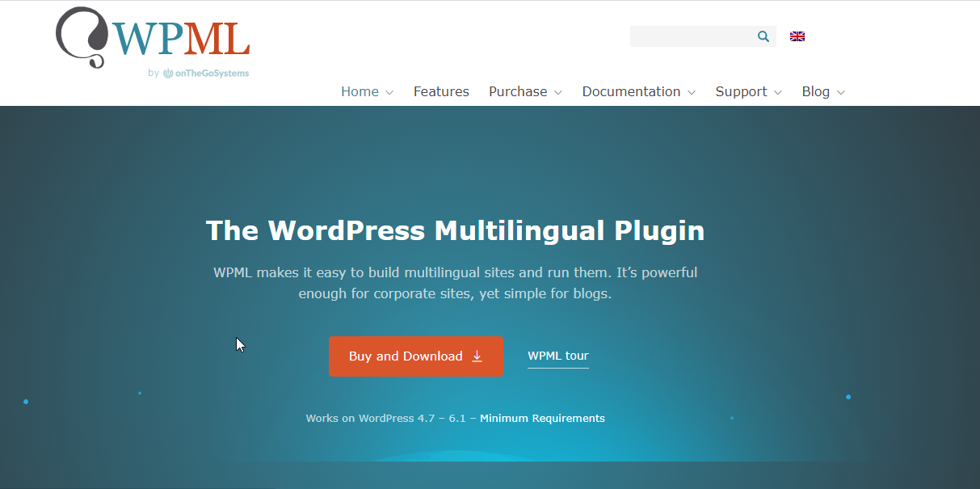Open the UK flag language switcher
This screenshot has height=489, width=980.
tap(797, 36)
